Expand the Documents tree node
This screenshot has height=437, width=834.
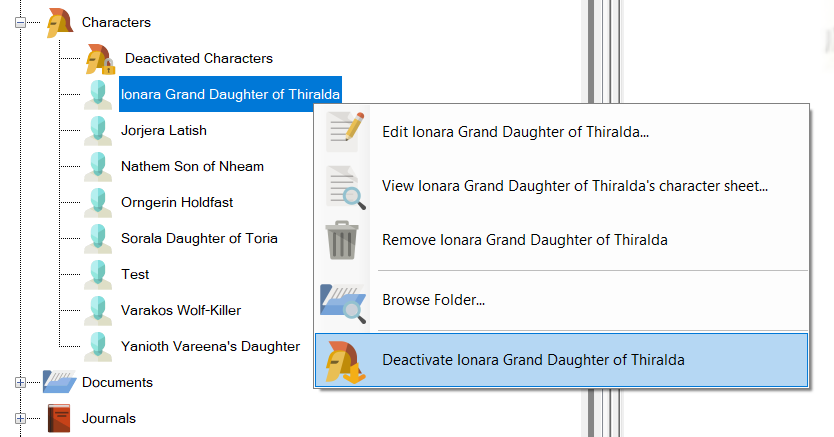(x=21, y=382)
